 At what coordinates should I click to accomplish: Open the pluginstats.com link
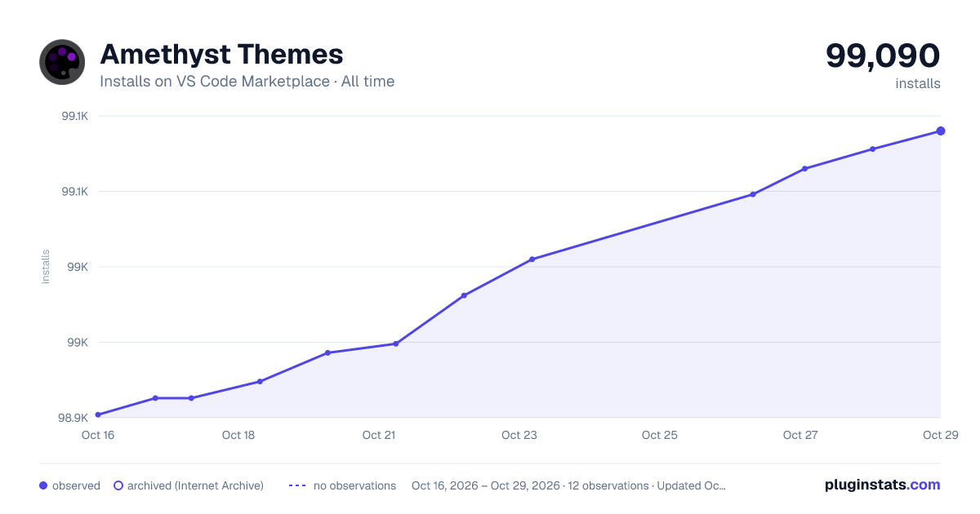click(883, 485)
